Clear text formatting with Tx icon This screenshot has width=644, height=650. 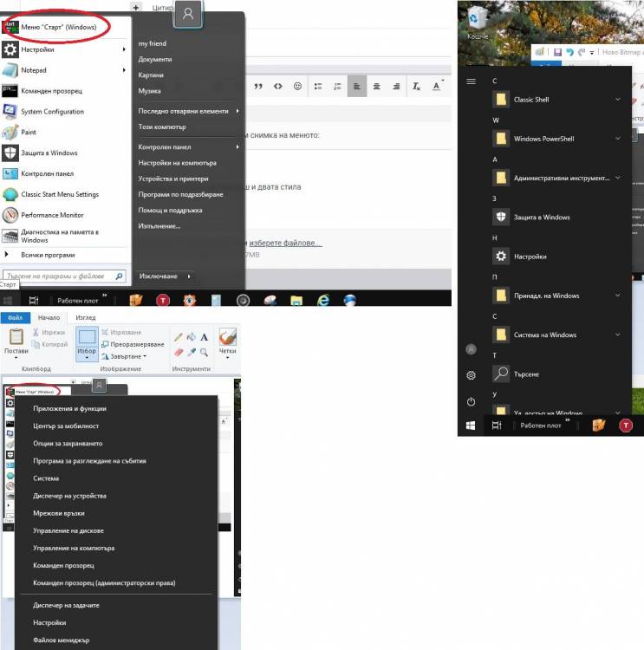(x=416, y=86)
